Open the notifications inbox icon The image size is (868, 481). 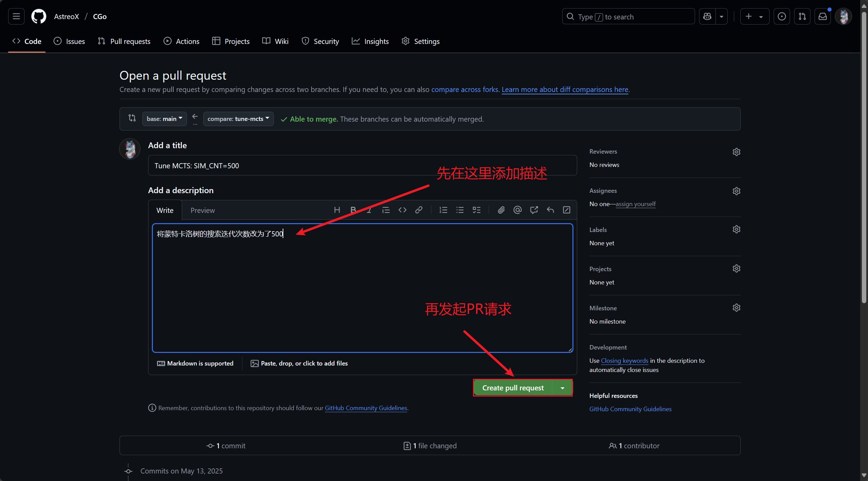[823, 16]
